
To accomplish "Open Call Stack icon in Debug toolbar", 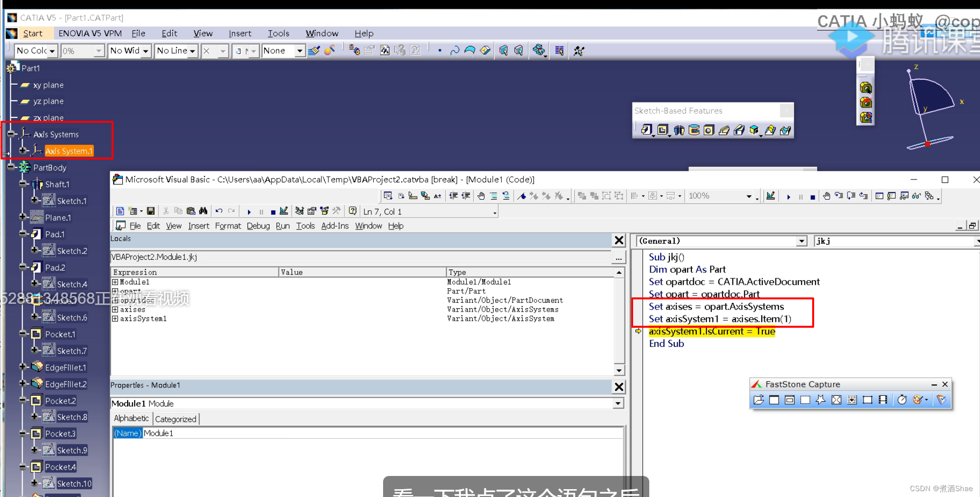I will tap(929, 196).
